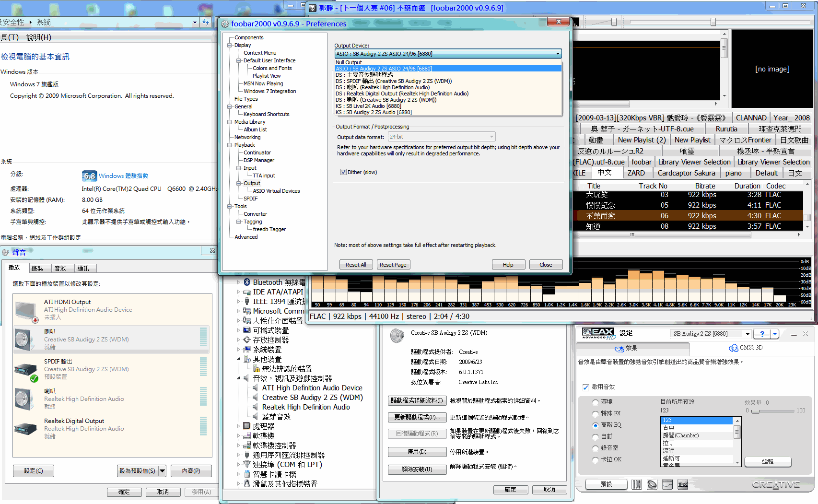Expand the 處理器 tree node
This screenshot has width=818, height=504.
tap(238, 426)
